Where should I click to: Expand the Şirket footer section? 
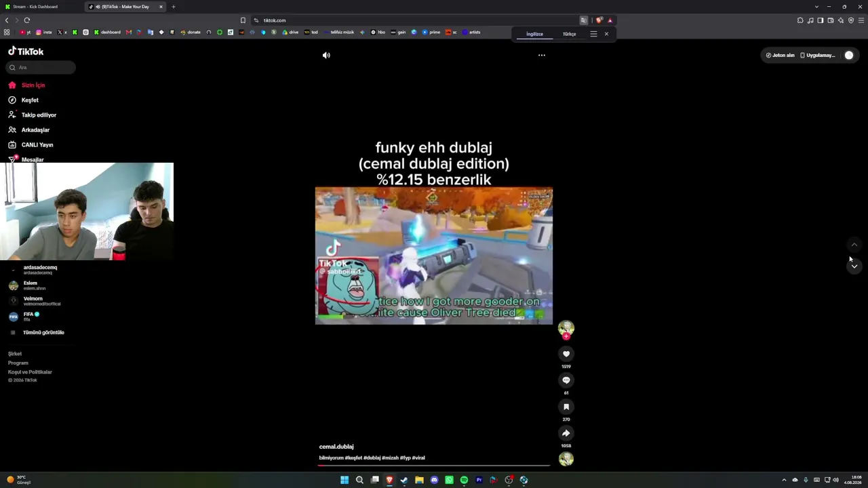point(15,354)
